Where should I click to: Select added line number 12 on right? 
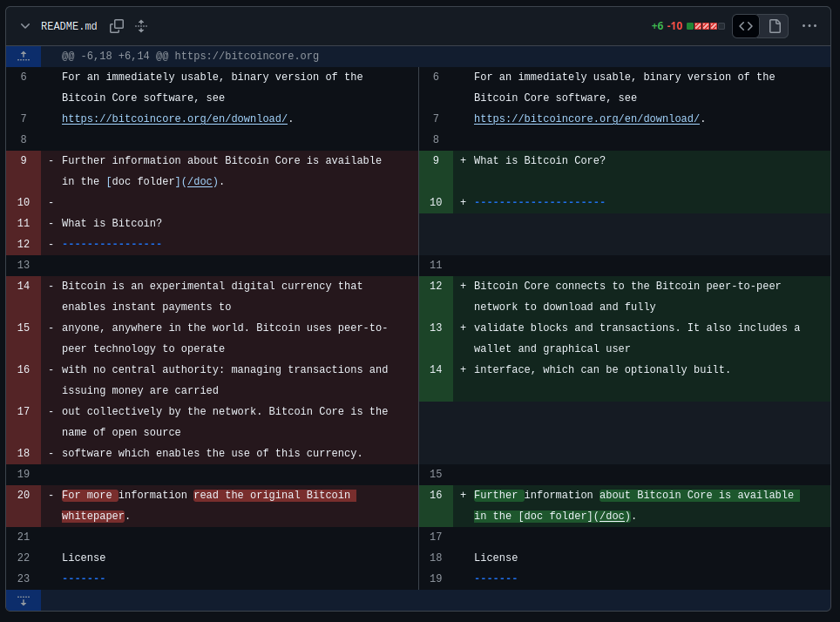coord(436,286)
